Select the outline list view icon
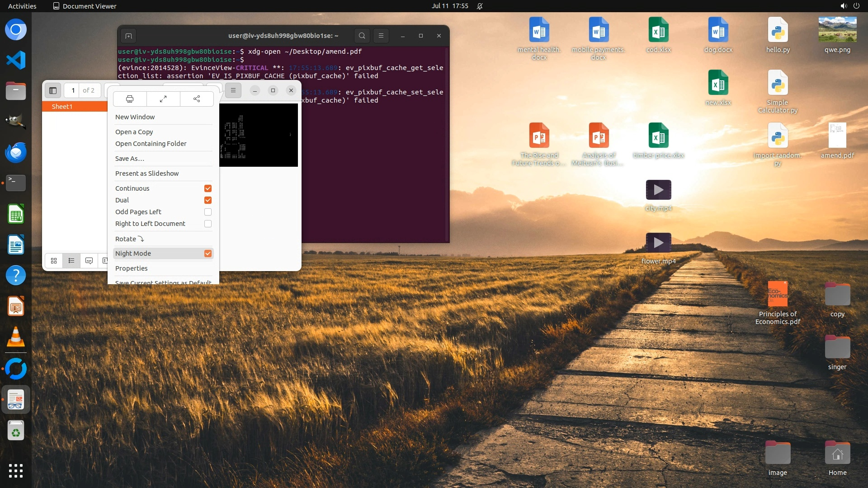The width and height of the screenshot is (868, 488). pyautogui.click(x=71, y=261)
